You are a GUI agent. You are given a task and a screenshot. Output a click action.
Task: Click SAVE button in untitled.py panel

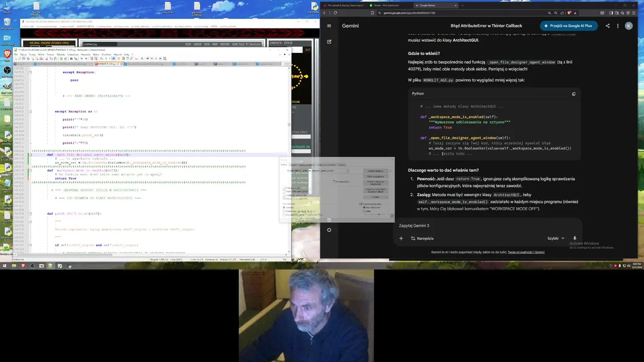pyautogui.click(x=207, y=44)
